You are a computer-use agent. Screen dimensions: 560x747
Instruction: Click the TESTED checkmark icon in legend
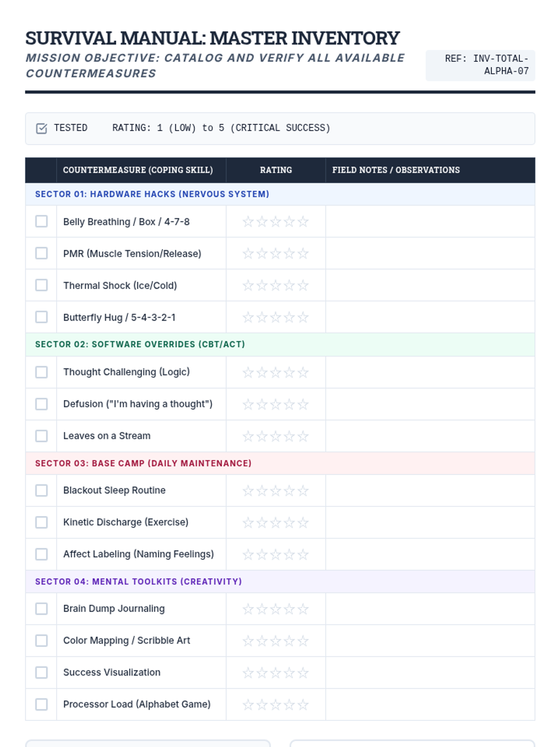click(42, 128)
